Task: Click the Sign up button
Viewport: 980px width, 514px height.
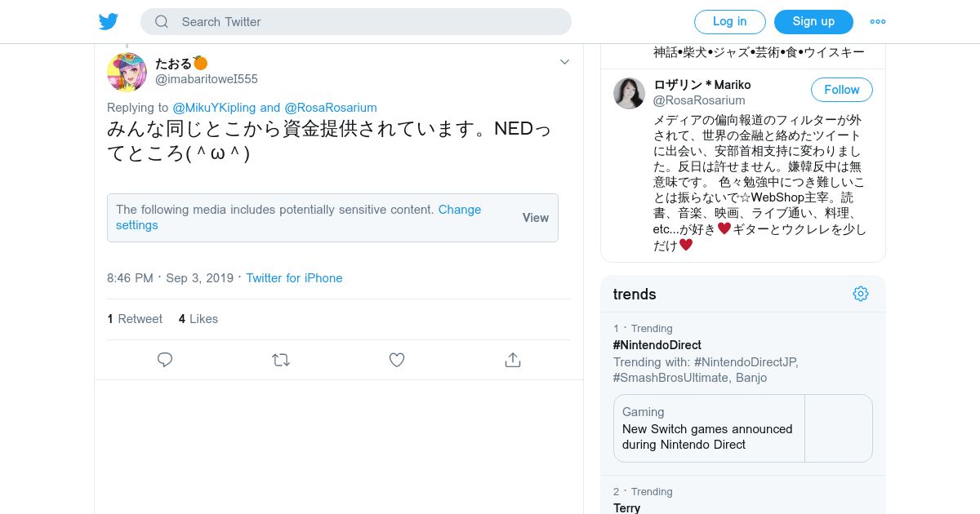Action: [813, 22]
